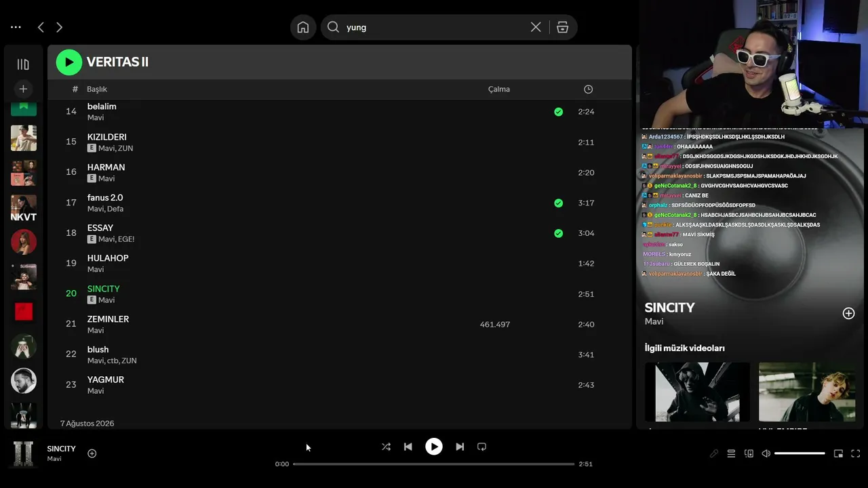The height and width of the screenshot is (488, 868).
Task: Open SINCITY title in bottom player bar
Action: [62, 449]
